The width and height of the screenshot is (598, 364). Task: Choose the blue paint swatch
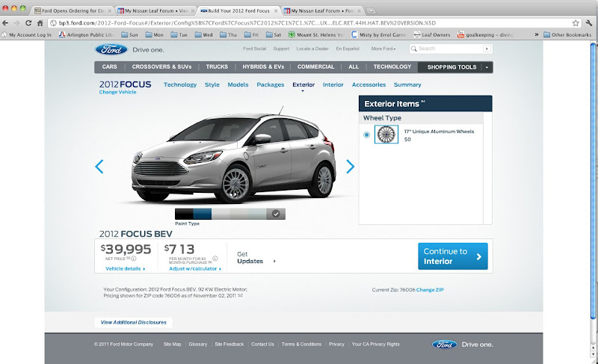202,214
